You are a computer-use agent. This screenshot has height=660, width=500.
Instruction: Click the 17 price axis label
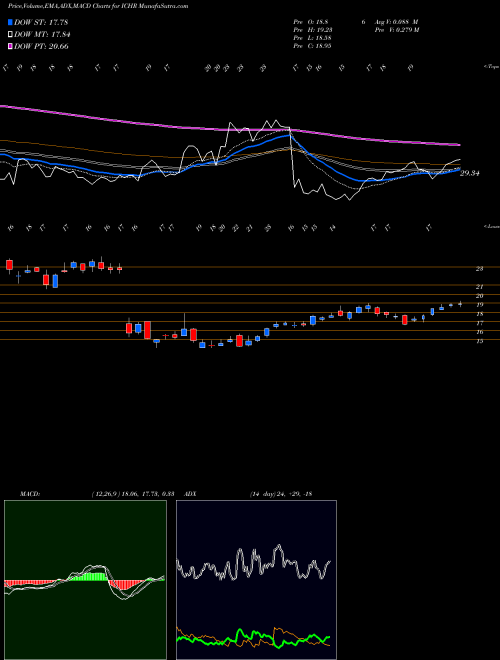pyautogui.click(x=479, y=323)
